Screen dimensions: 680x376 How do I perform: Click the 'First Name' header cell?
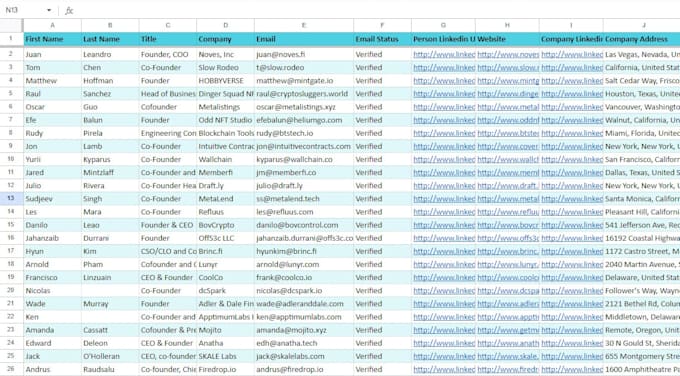(x=52, y=39)
